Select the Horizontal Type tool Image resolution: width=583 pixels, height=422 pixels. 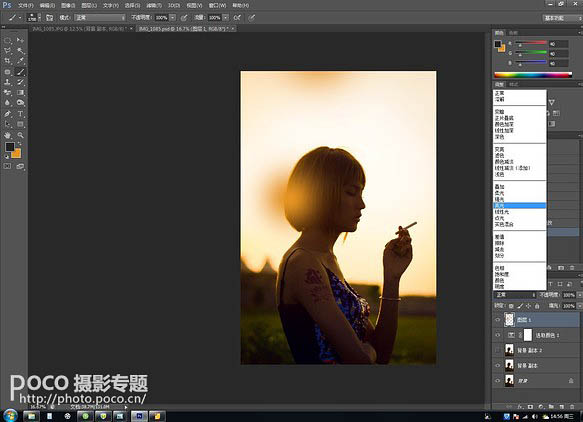pos(20,114)
